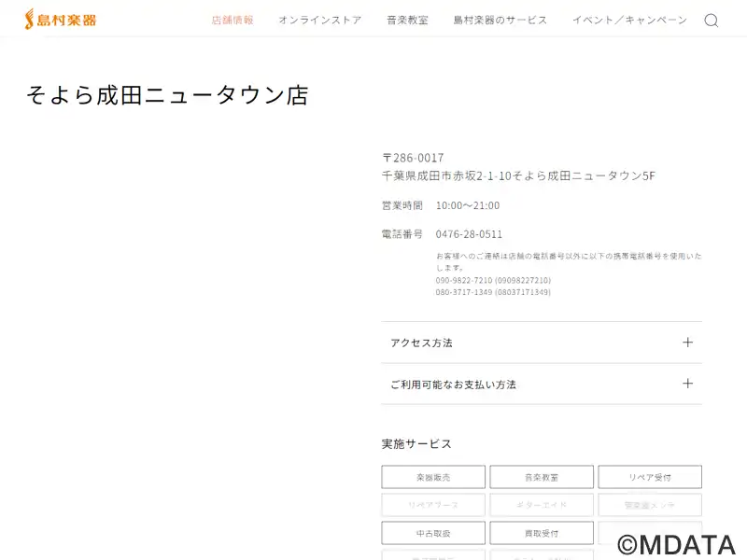Click the 中古取扱 service button
747x560 pixels.
[433, 533]
